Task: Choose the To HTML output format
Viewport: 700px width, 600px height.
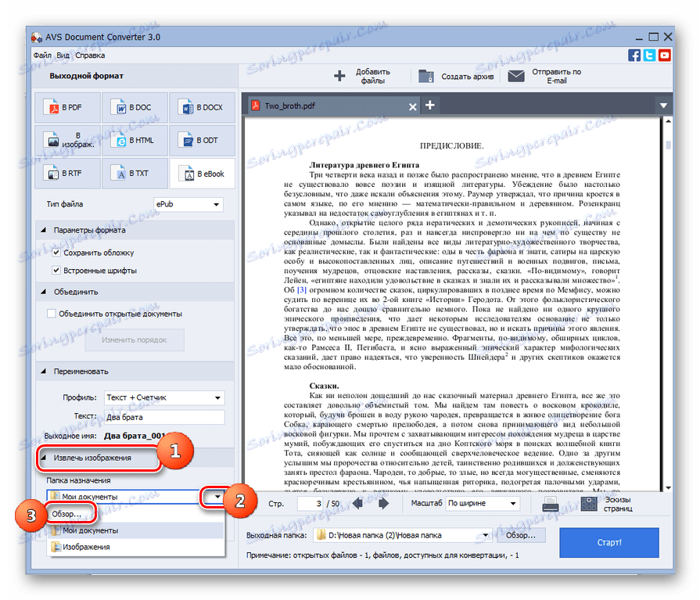Action: (x=135, y=140)
